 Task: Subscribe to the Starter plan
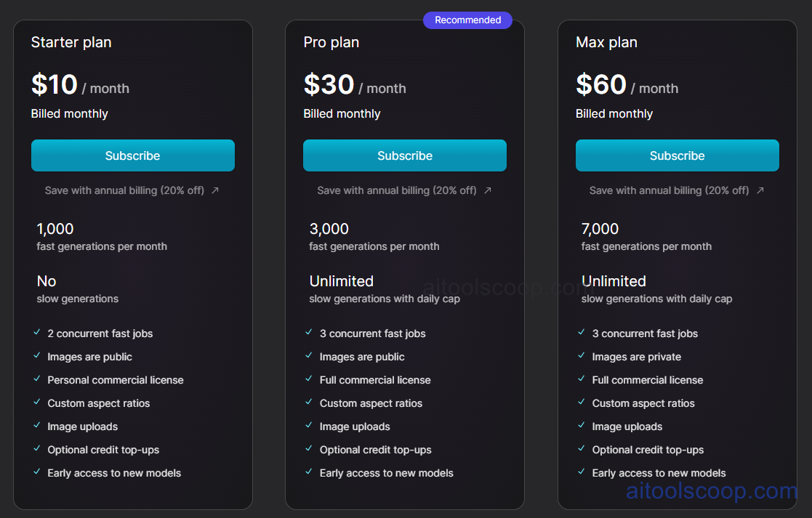coord(132,155)
